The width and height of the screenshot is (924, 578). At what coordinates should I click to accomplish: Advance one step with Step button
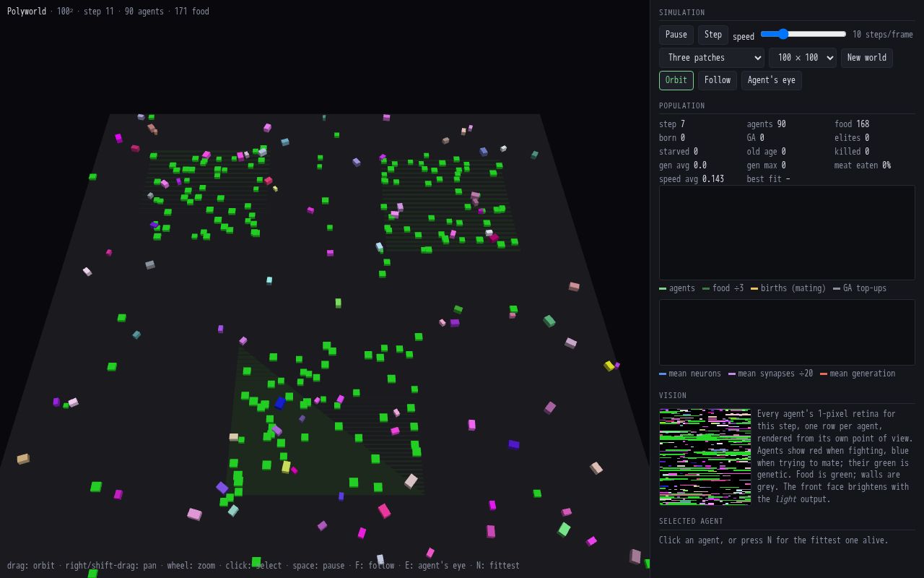pyautogui.click(x=712, y=35)
